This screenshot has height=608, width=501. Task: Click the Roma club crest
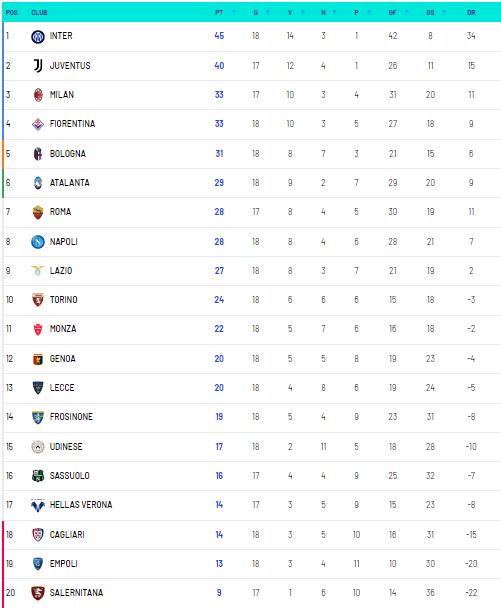coord(38,212)
